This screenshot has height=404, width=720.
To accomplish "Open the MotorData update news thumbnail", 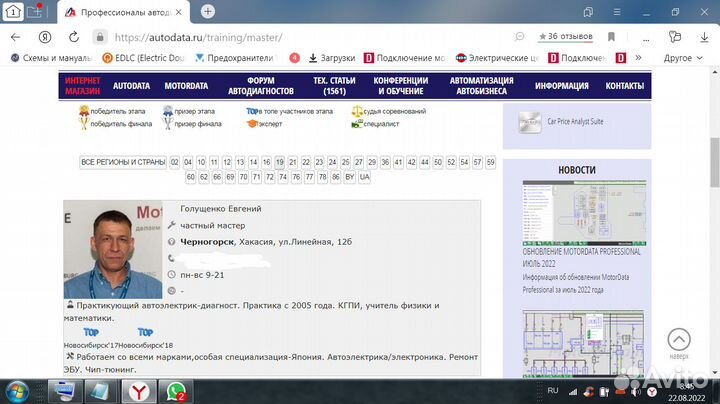I will 584,213.
